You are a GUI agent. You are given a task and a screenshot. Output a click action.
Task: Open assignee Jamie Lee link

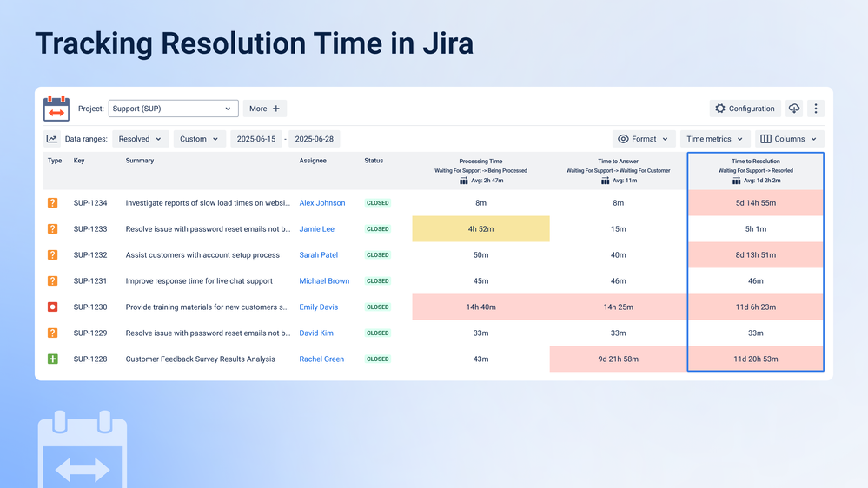click(x=316, y=229)
